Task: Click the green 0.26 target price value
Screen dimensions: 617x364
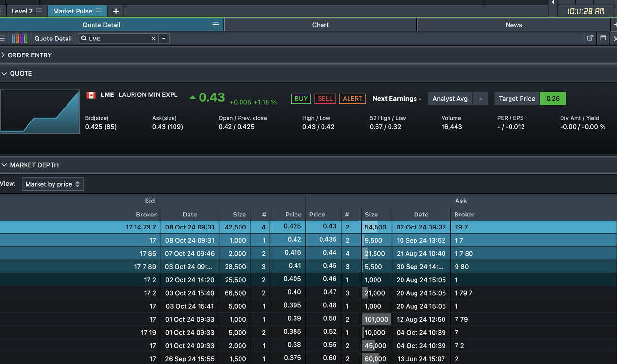Action: pos(553,98)
